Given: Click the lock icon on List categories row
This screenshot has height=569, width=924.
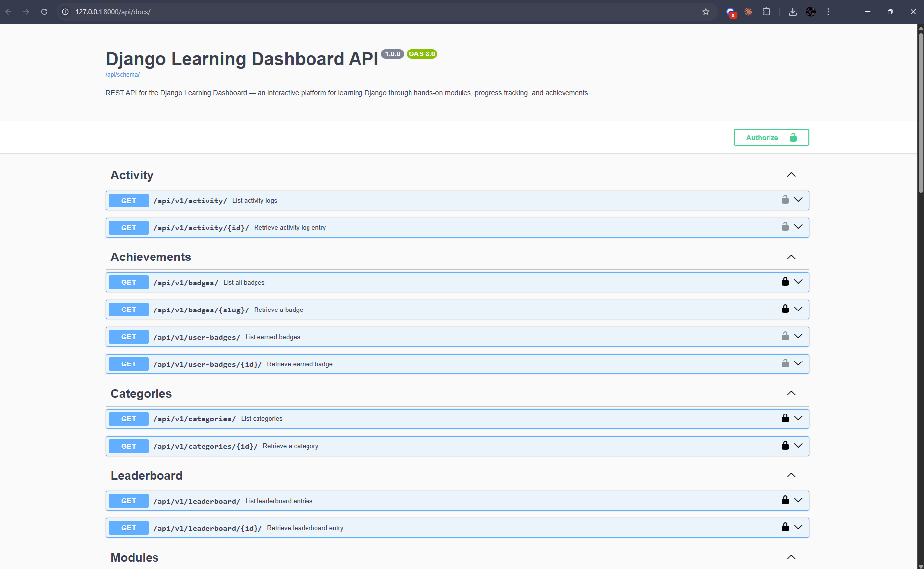Looking at the screenshot, I should (785, 418).
